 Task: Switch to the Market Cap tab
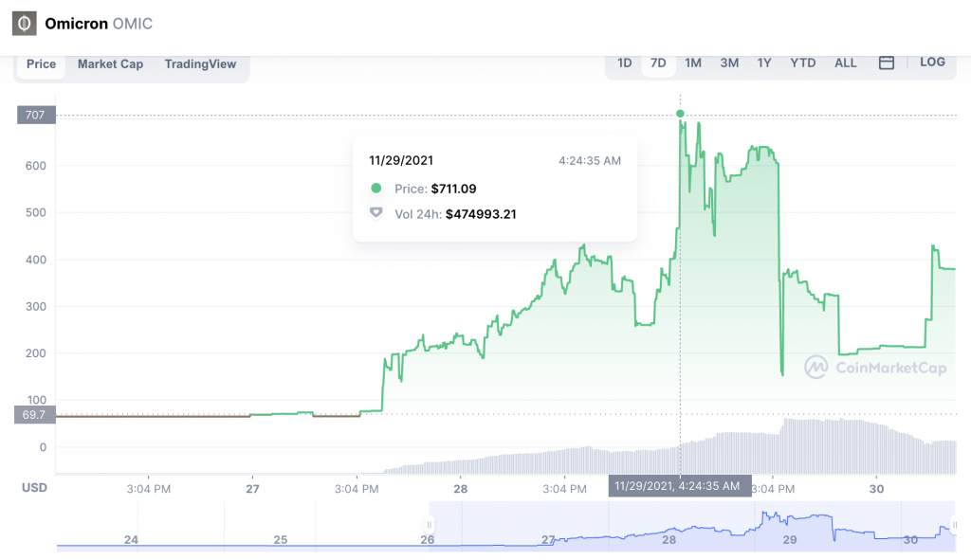110,63
